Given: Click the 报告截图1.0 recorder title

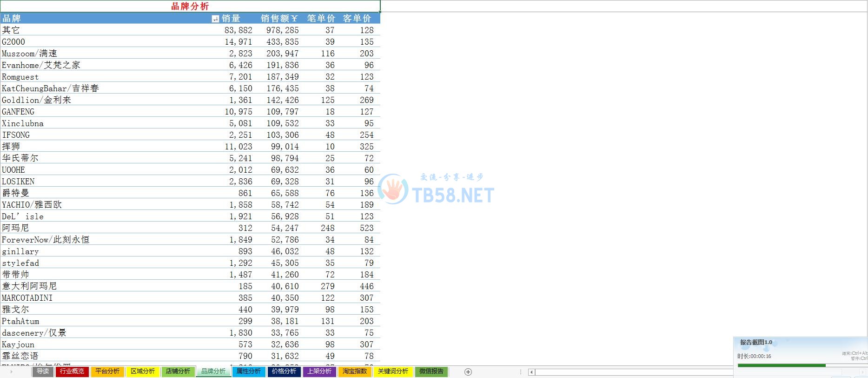Looking at the screenshot, I should tap(756, 342).
